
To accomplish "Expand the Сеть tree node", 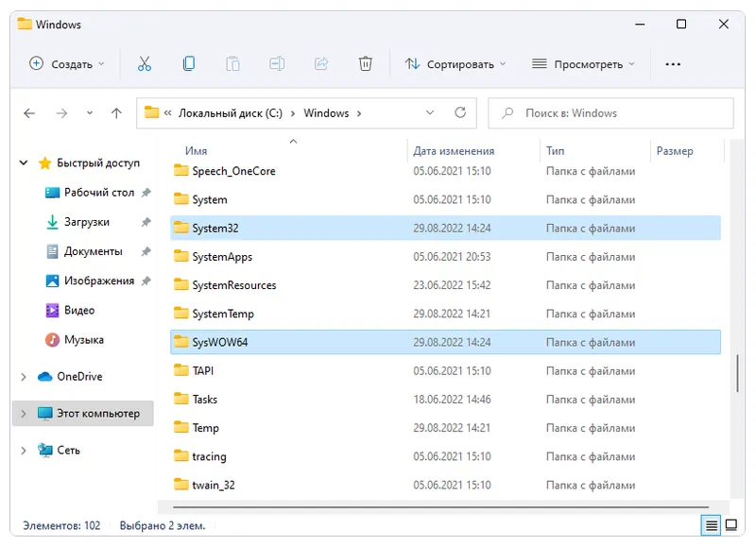I will coord(23,451).
